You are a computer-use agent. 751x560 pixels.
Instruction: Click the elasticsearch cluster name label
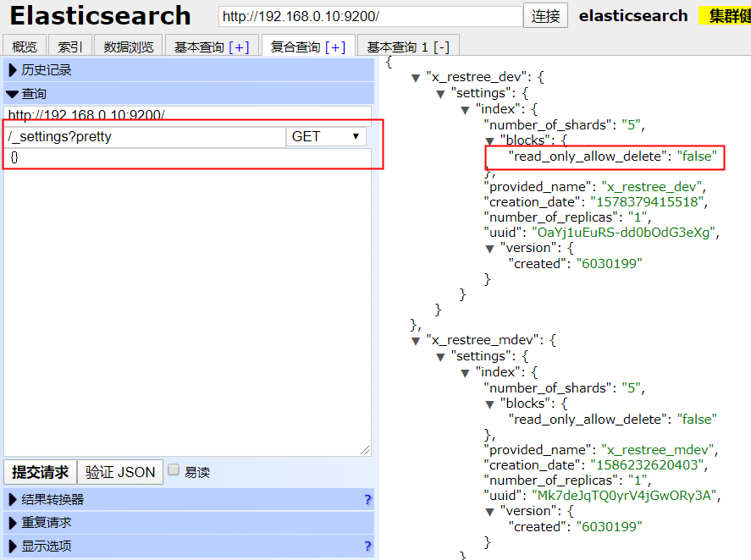(633, 16)
